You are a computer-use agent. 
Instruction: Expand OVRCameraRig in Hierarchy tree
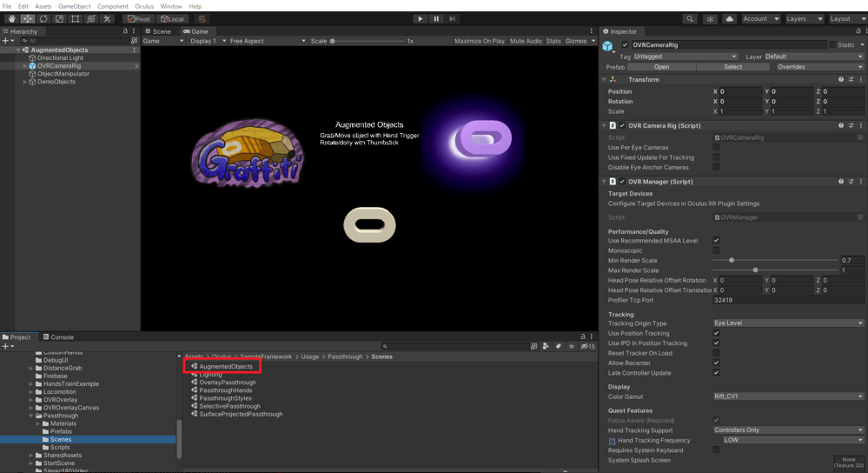[x=25, y=66]
